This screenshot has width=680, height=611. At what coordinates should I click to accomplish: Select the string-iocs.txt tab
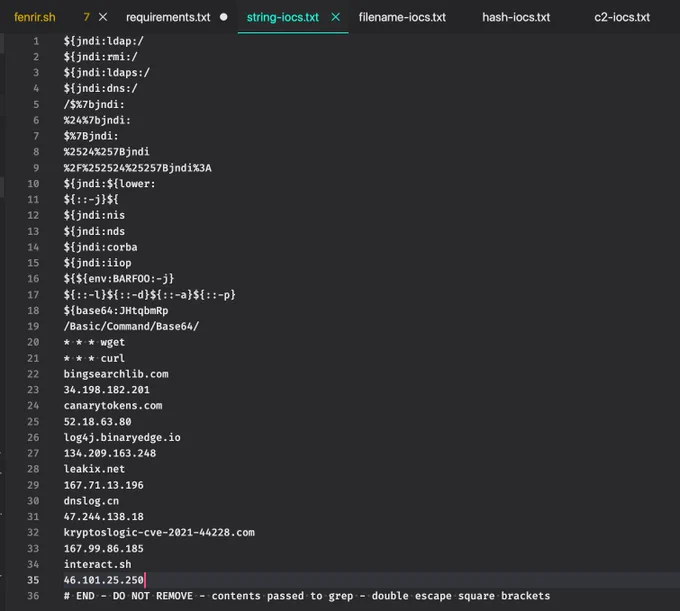click(282, 17)
